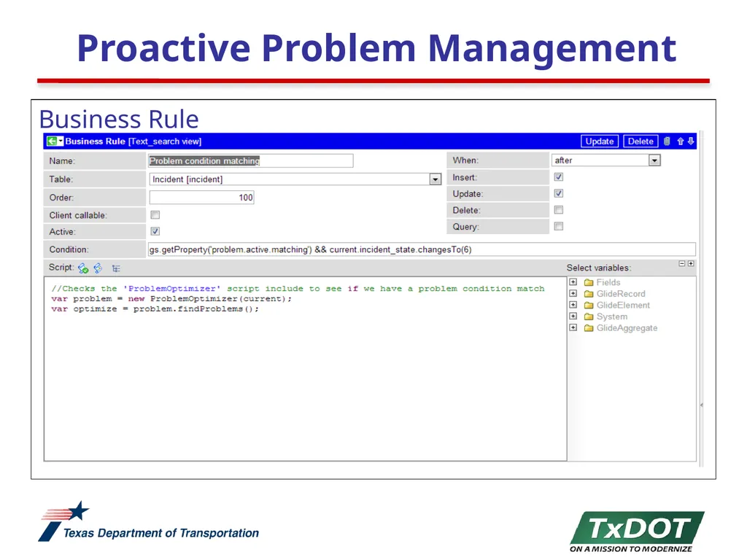747x560 pixels.
Task: Click the Condition input field
Action: coord(422,249)
